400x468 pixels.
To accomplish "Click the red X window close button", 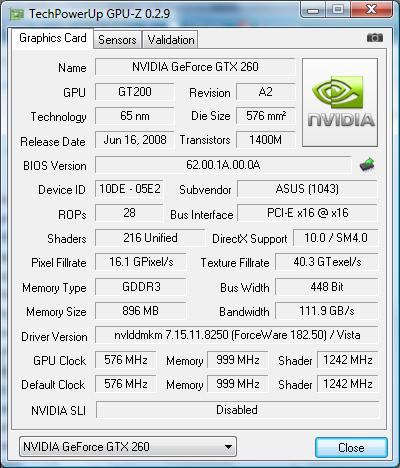I will coord(371,10).
